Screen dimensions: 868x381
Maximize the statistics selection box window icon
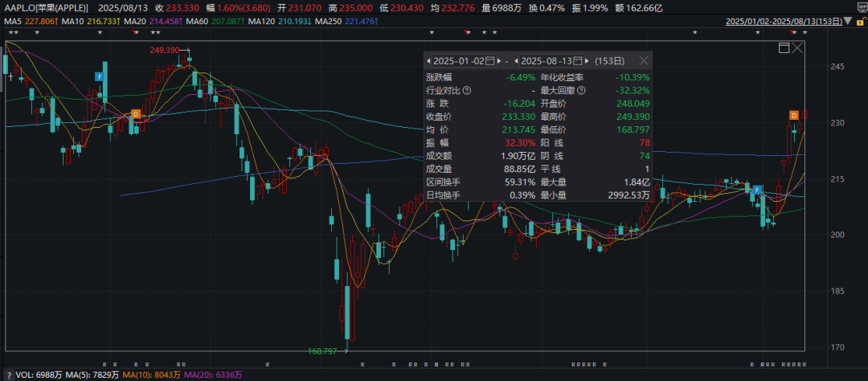(x=784, y=47)
